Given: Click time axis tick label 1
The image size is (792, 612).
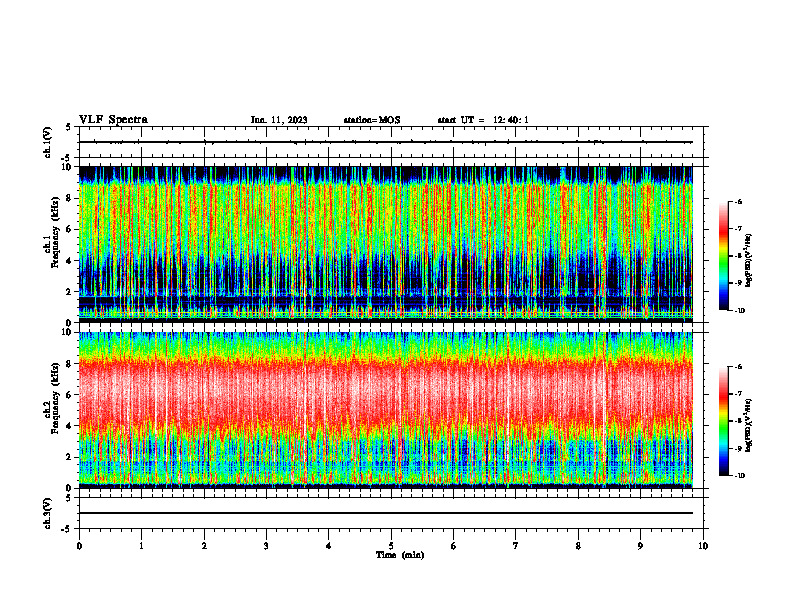Looking at the screenshot, I should (141, 546).
